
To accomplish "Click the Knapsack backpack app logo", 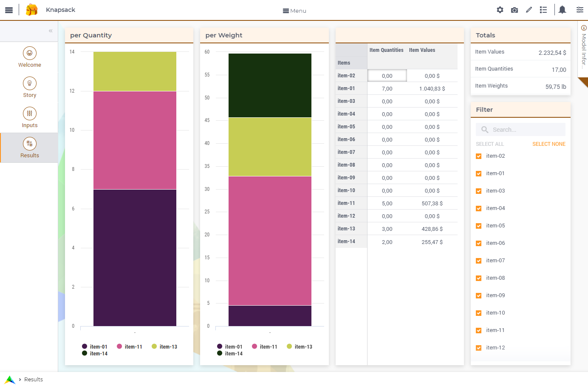I will coord(31,10).
